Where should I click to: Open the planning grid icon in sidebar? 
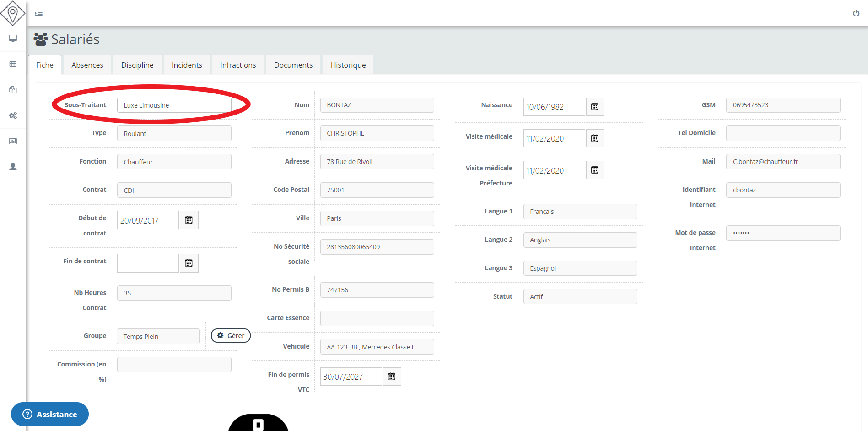pyautogui.click(x=13, y=64)
